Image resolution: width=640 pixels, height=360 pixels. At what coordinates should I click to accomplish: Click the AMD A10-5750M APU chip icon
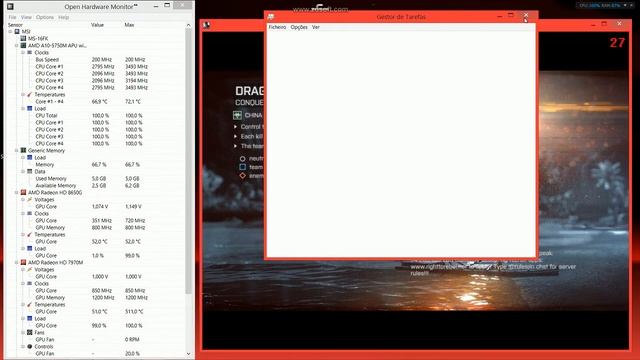click(x=23, y=45)
